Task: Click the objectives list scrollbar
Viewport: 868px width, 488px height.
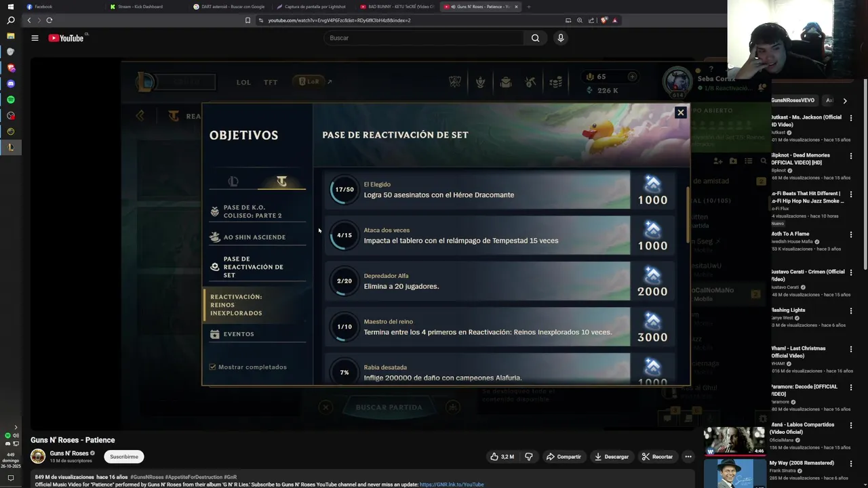Action: tap(688, 216)
